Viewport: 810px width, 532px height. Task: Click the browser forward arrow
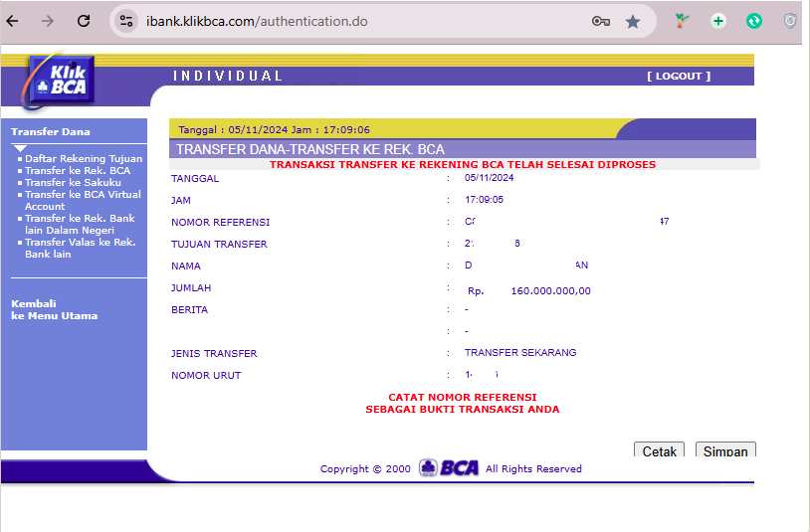(x=48, y=21)
